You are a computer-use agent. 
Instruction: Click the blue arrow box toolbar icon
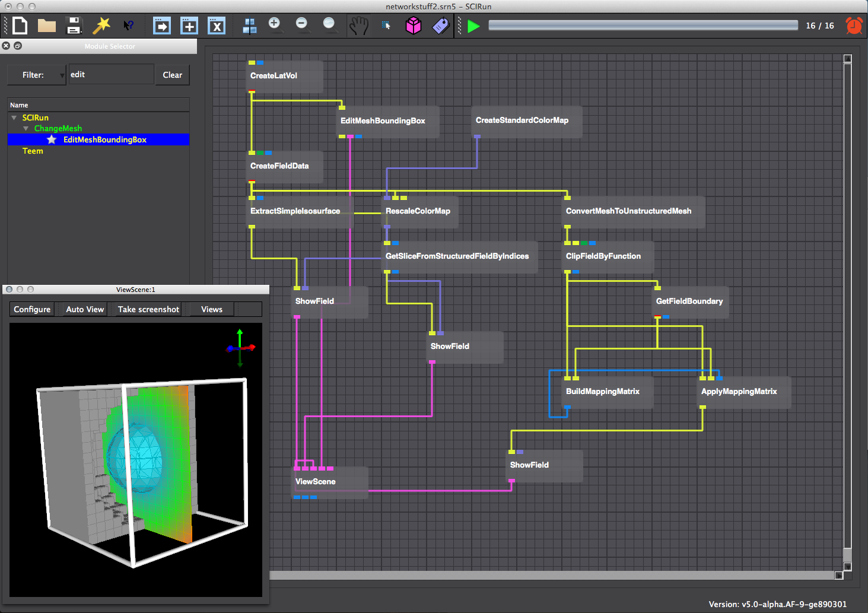[162, 26]
